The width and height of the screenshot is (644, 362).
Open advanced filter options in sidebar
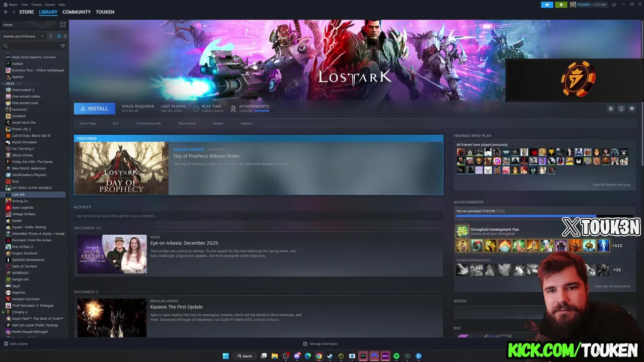click(63, 46)
